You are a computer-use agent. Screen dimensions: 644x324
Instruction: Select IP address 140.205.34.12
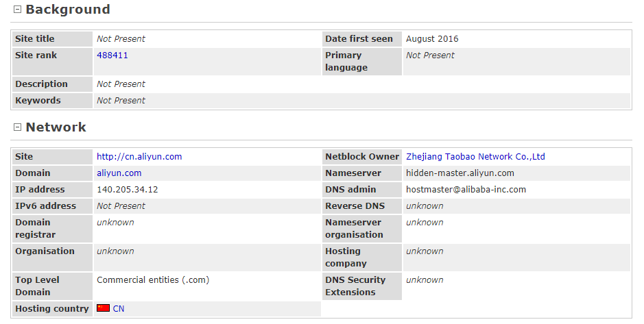click(x=128, y=190)
